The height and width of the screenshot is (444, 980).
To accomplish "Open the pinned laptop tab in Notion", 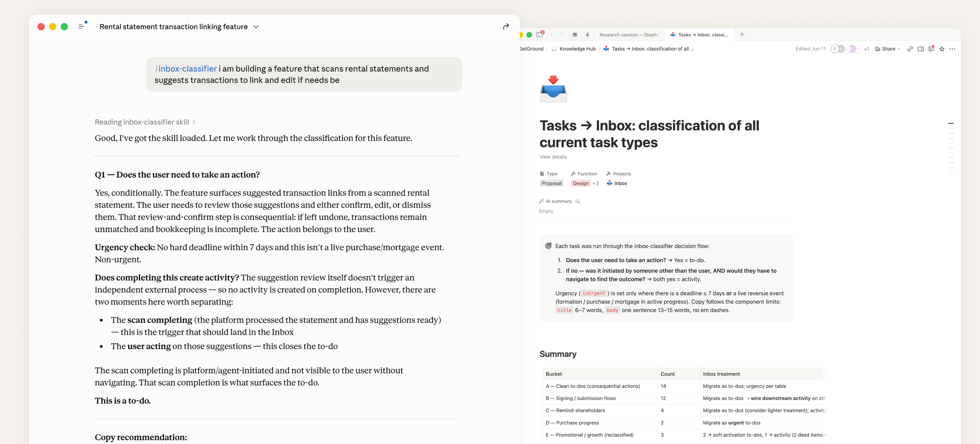I will coord(575,35).
